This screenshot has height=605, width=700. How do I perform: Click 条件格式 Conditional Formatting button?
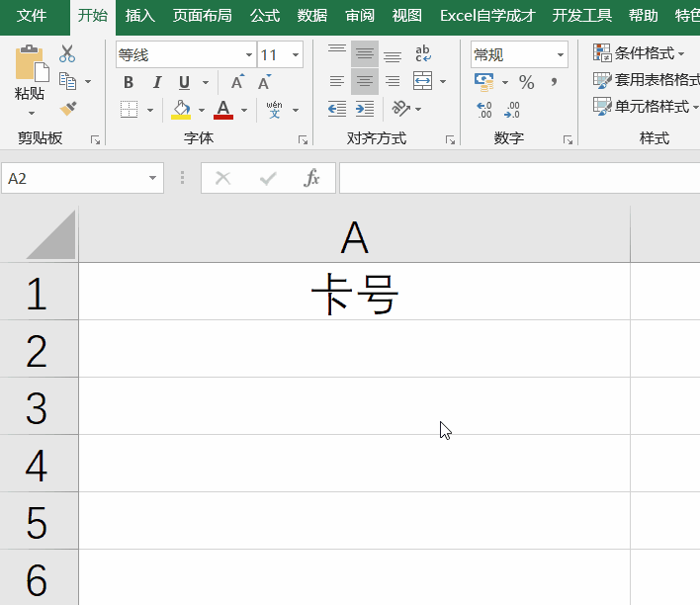pos(639,53)
